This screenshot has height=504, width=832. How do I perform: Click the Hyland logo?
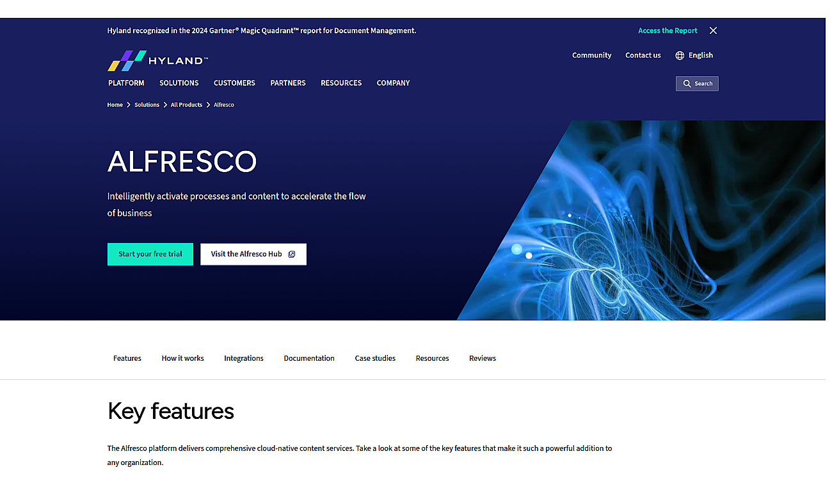157,61
